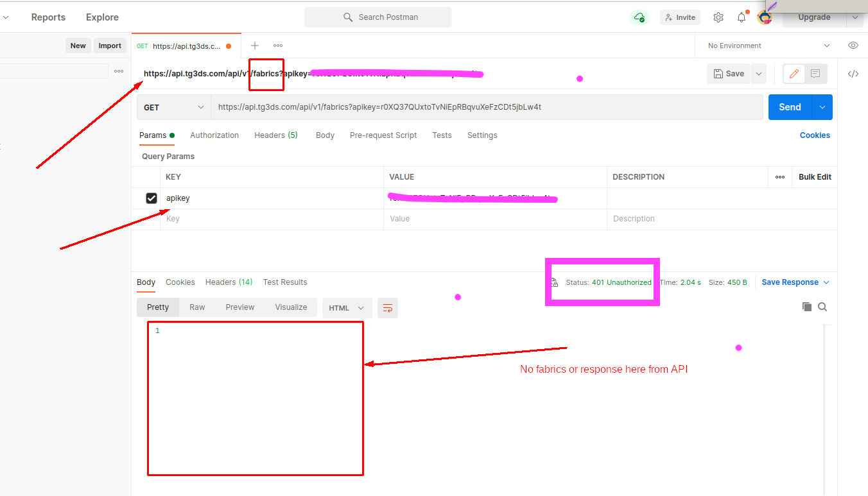Open Reports in top navigation
Viewport: 868px width, 496px height.
click(48, 17)
